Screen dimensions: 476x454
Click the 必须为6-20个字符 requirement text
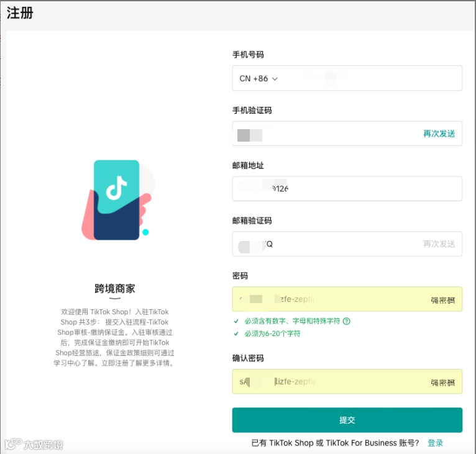click(272, 334)
